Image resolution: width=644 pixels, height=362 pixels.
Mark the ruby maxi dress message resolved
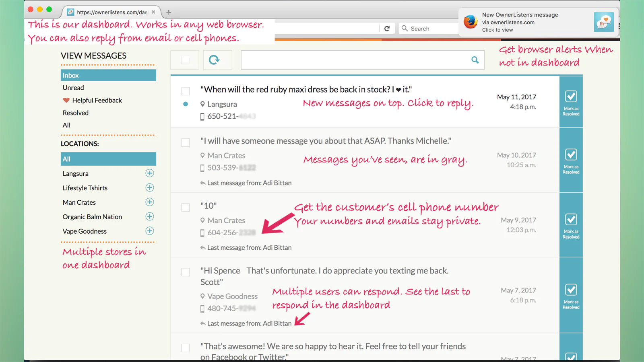point(571,102)
